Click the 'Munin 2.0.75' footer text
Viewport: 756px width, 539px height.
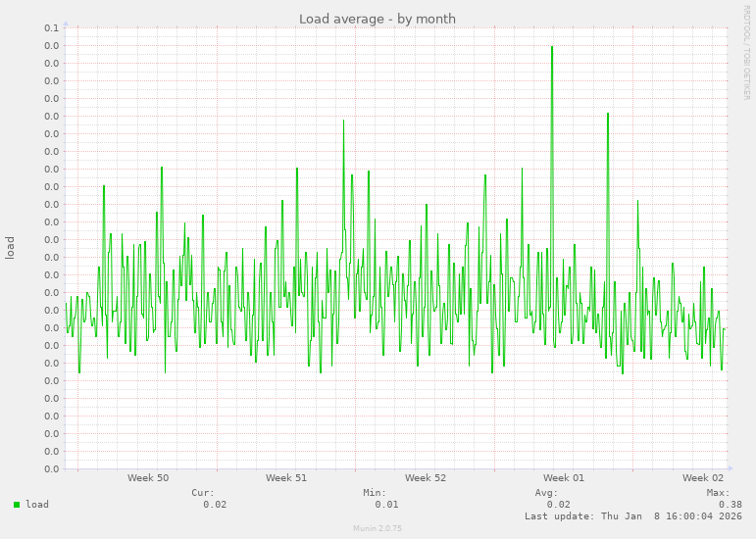tap(378, 528)
